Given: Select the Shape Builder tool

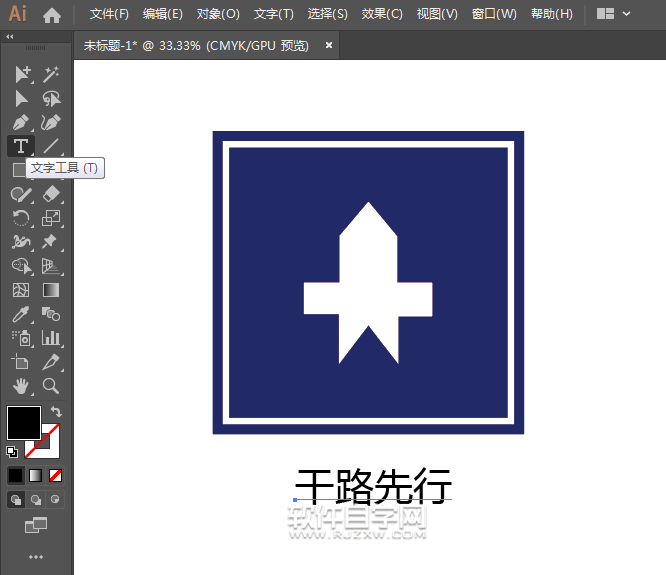Looking at the screenshot, I should (x=21, y=266).
